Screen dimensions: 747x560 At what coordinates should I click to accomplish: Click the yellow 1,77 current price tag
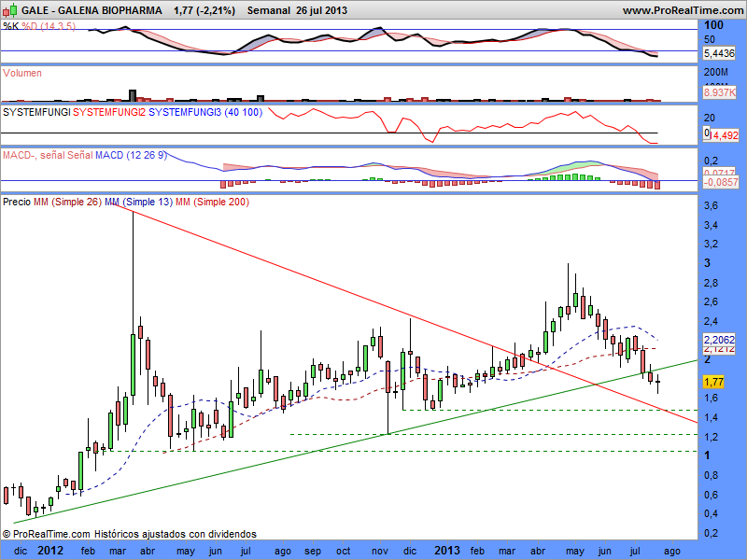point(713,382)
